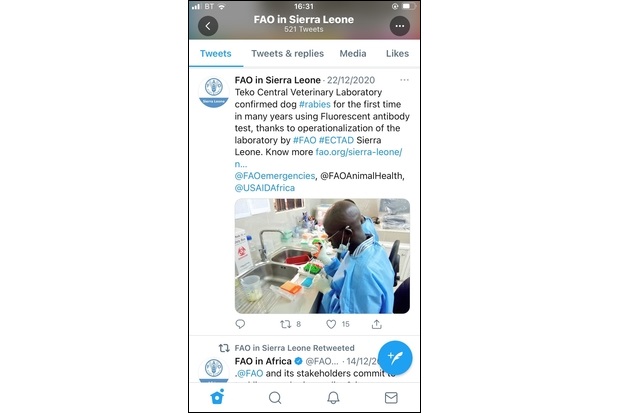Compose a new tweet
This screenshot has height=413, width=620.
(x=395, y=358)
